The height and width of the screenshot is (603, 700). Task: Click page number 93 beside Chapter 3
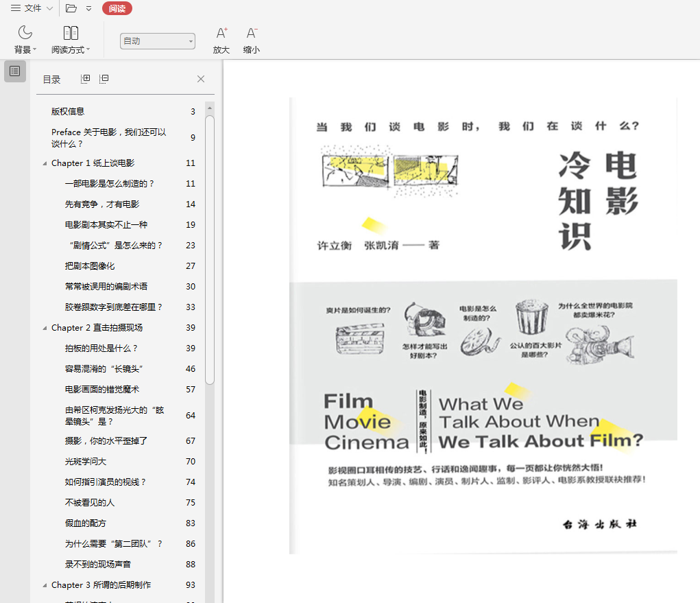191,584
